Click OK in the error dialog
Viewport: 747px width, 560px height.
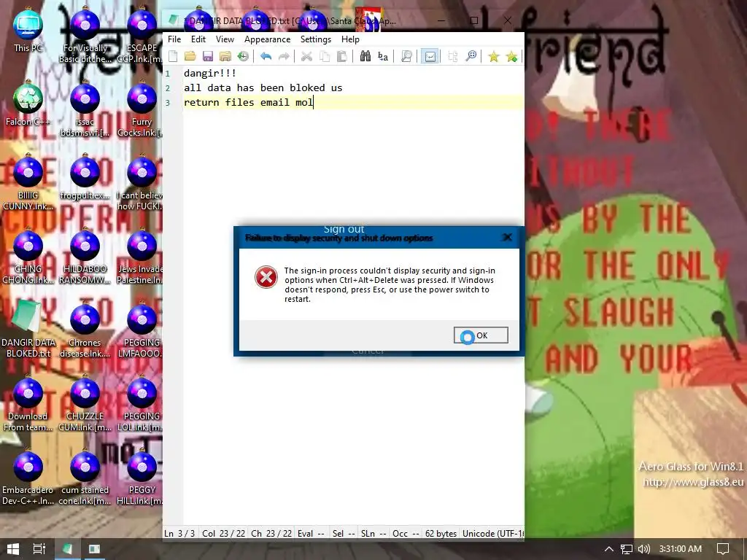[x=481, y=335]
